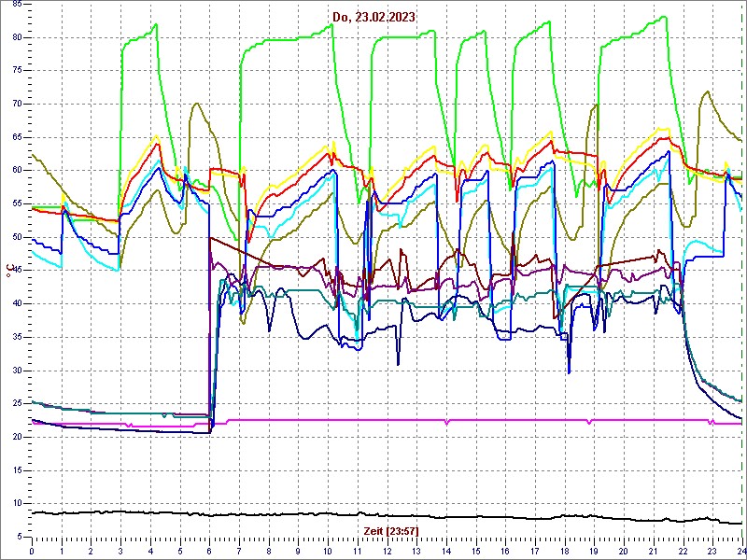
Task: Select the 80 tick label on temperature axis
Action: pos(17,37)
